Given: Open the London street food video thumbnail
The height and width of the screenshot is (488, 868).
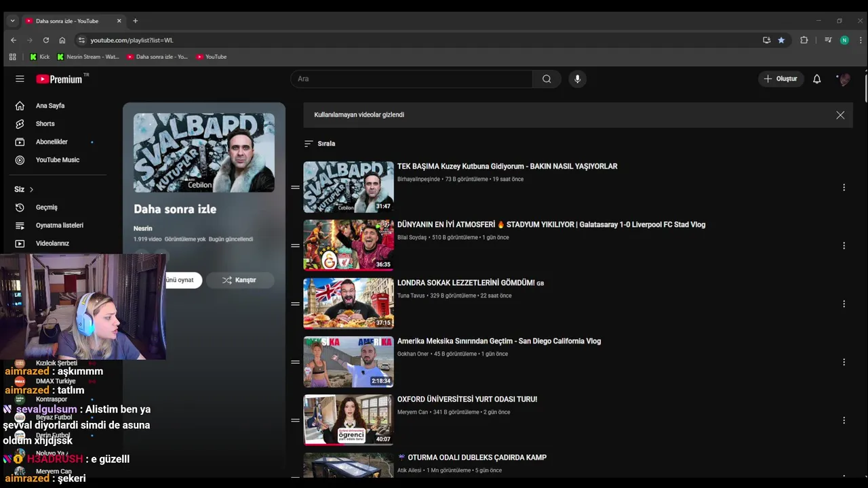Looking at the screenshot, I should pos(349,304).
